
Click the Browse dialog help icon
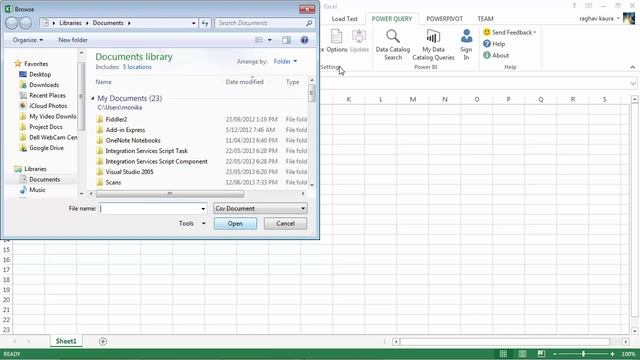(x=304, y=40)
